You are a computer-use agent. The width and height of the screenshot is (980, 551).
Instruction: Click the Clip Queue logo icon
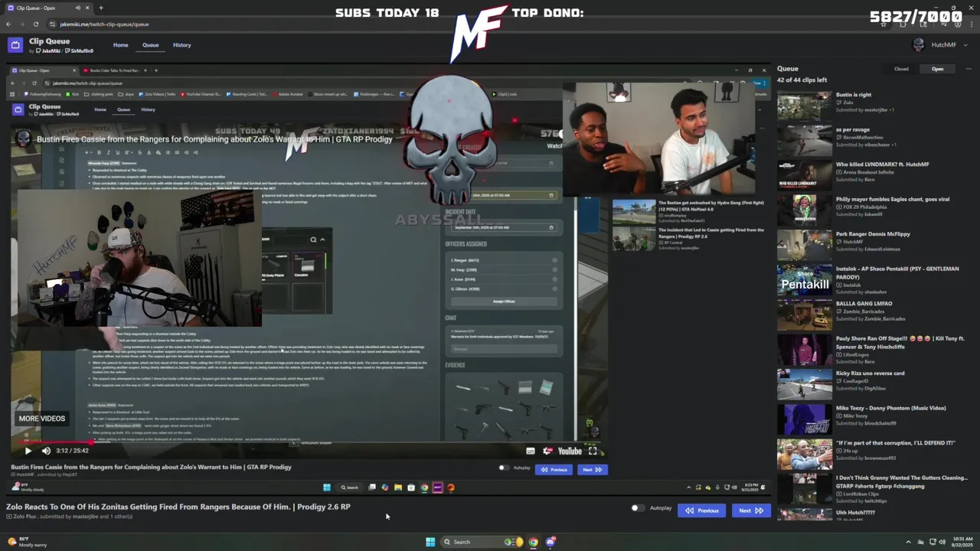coord(15,45)
